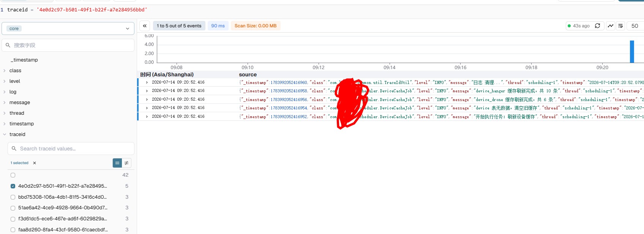Viewport: 644px width, 234px height.
Task: Select the equals filter icon under traceid
Action: click(117, 163)
